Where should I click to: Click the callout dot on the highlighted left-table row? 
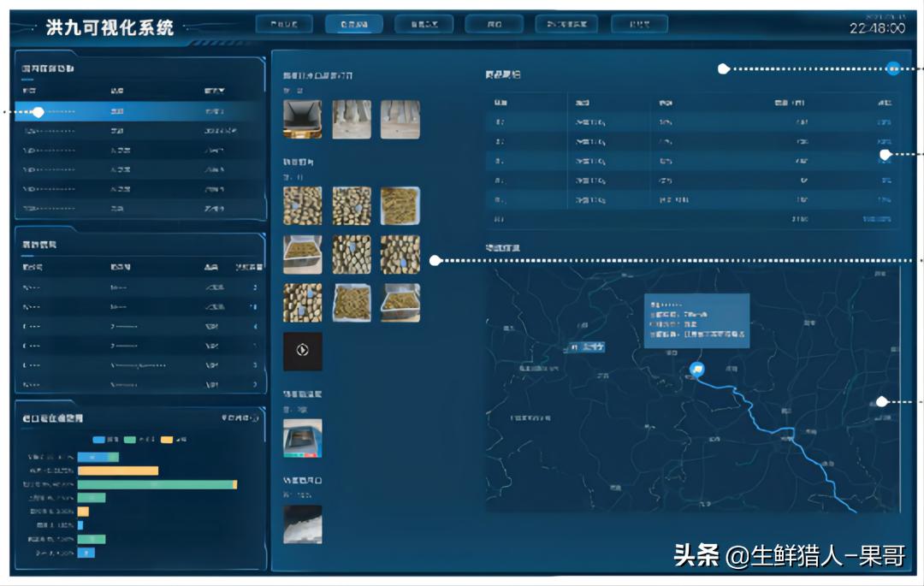click(x=39, y=110)
